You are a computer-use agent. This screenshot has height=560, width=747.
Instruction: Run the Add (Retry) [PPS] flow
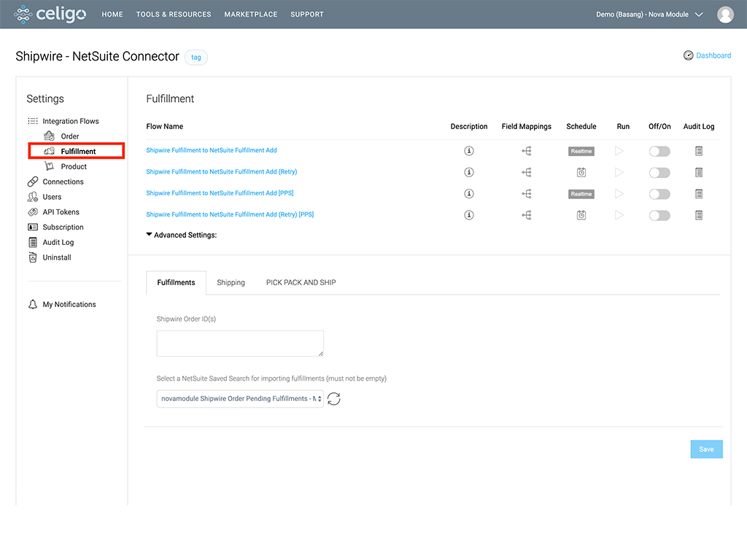click(x=619, y=215)
